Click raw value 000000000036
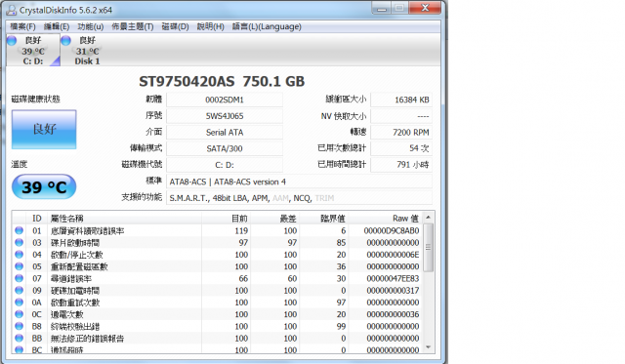This screenshot has height=364, width=625. click(393, 314)
